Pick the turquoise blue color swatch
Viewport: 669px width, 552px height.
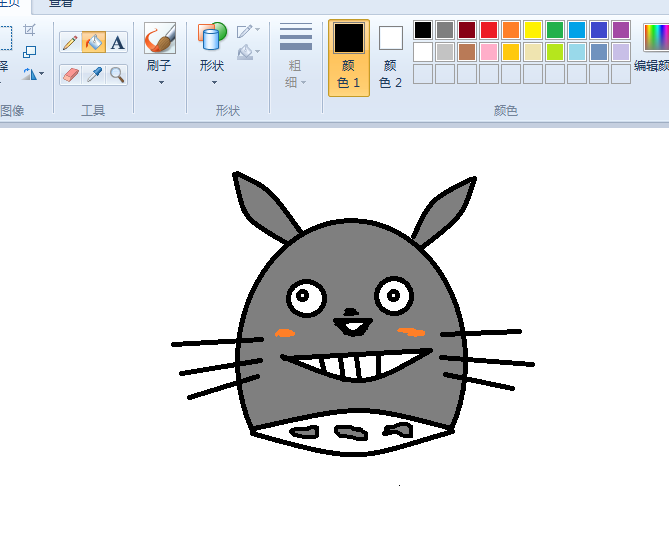point(577,30)
